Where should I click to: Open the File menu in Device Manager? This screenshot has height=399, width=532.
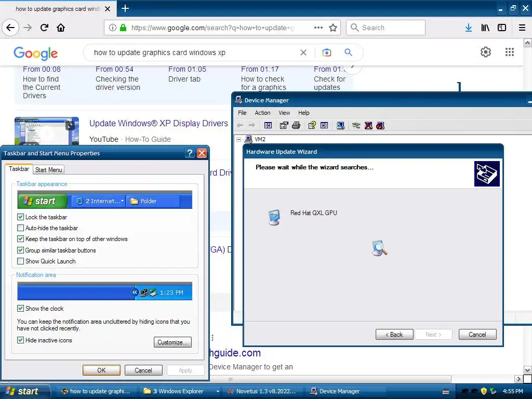point(242,113)
